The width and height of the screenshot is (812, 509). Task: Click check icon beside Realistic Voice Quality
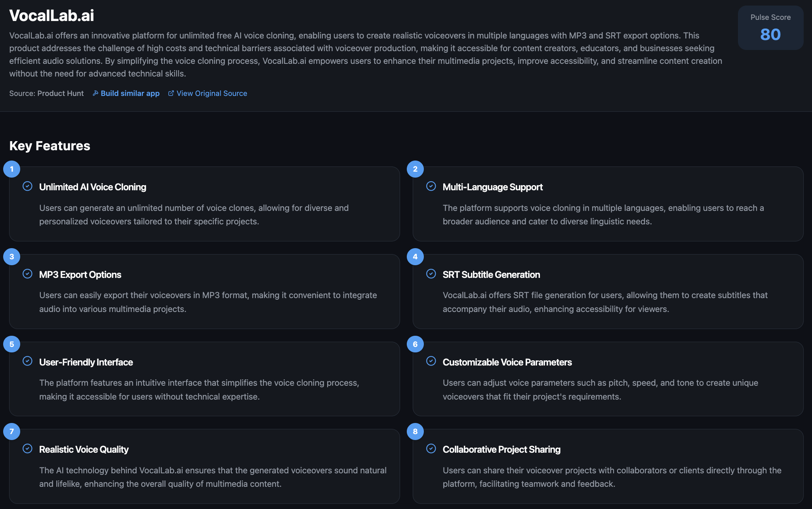[27, 449]
